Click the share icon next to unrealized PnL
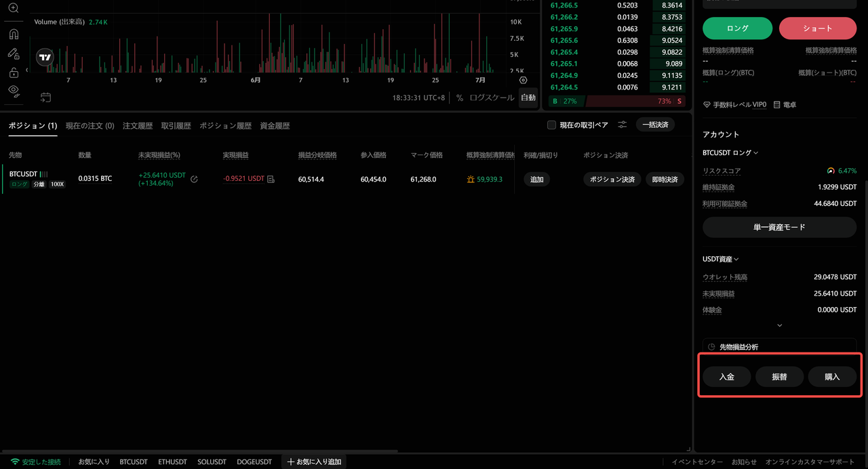Screen dimensions: 868x469 click(194, 180)
